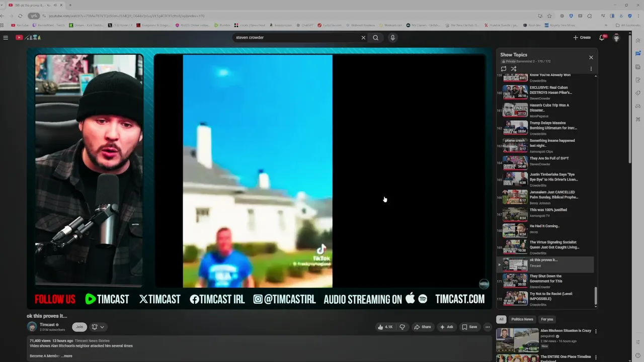The width and height of the screenshot is (644, 362).
Task: Click playlist scroll down arrow
Action: pyautogui.click(x=596, y=306)
